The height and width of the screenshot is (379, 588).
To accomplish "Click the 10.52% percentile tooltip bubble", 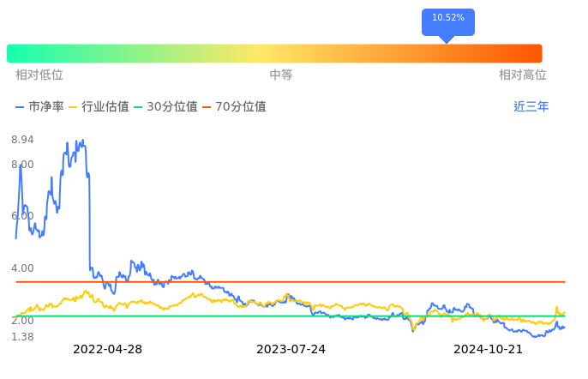I will click(447, 19).
